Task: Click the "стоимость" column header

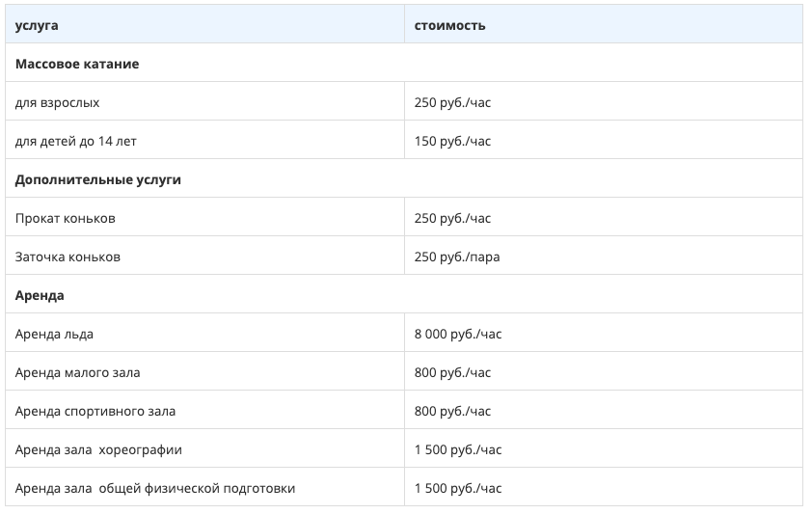Action: click(x=449, y=25)
